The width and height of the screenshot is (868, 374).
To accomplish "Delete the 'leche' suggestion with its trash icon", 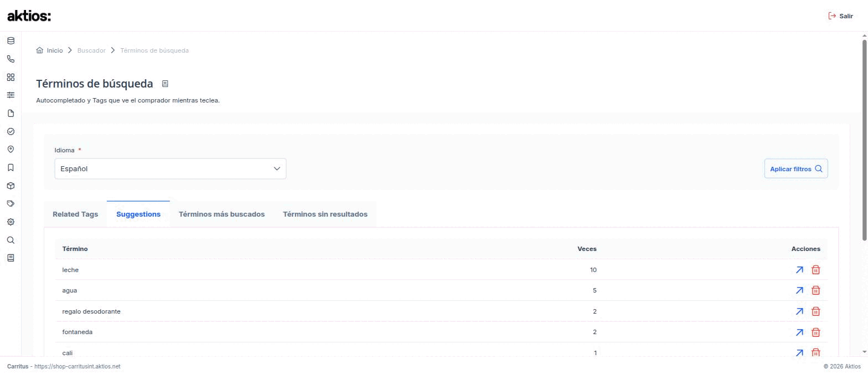I will (815, 270).
